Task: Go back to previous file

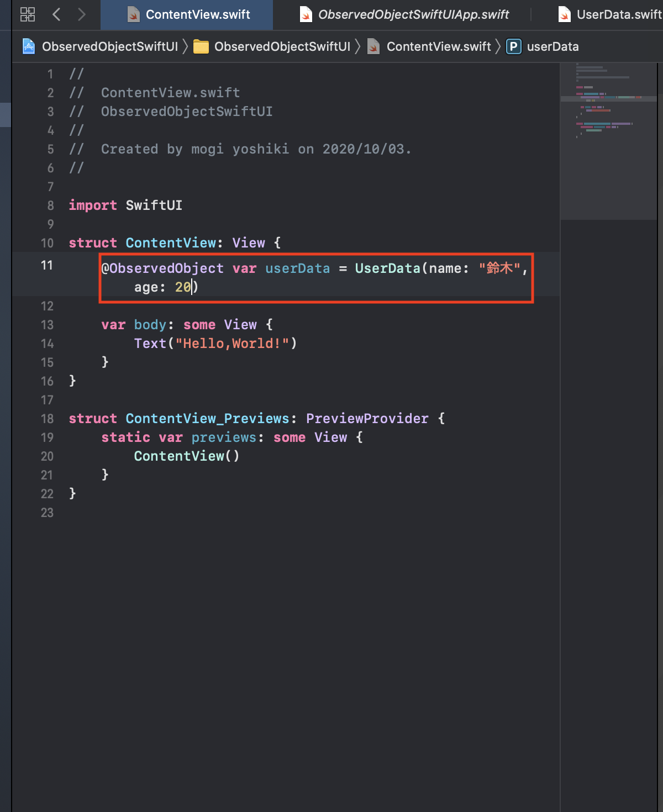Action: [56, 14]
